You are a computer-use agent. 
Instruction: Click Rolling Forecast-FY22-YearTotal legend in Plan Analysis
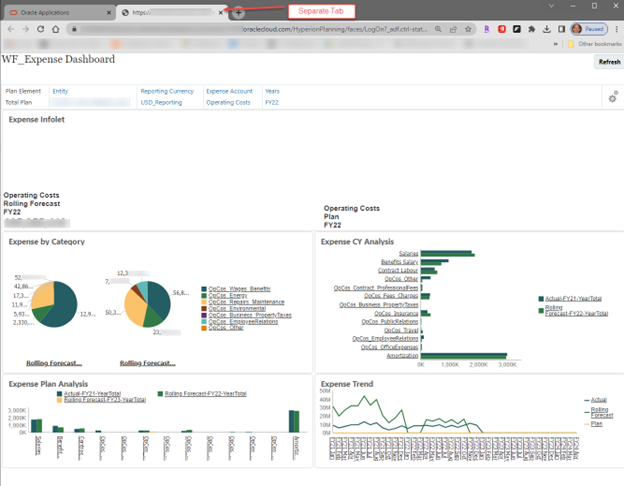pos(206,394)
